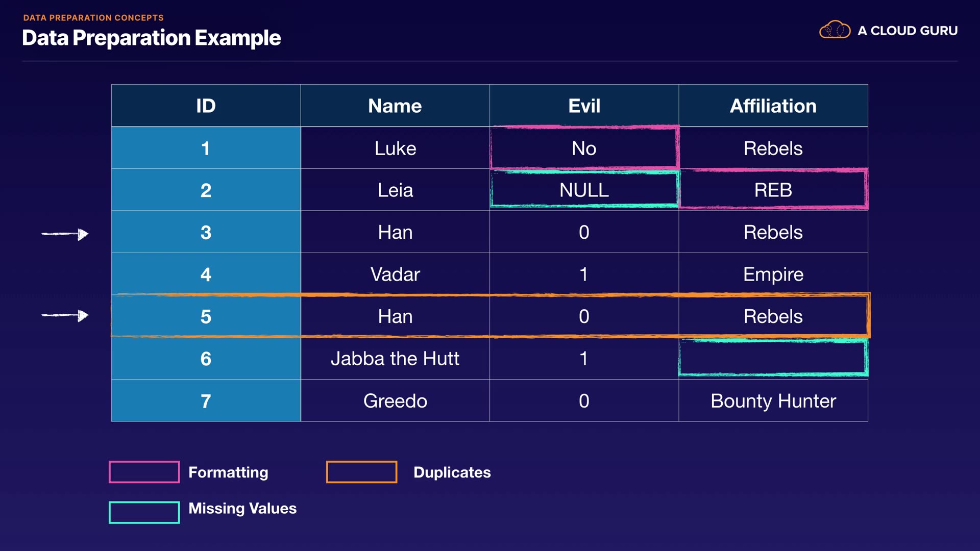Click the pink-outlined No cell
This screenshot has height=551, width=980.
[584, 148]
